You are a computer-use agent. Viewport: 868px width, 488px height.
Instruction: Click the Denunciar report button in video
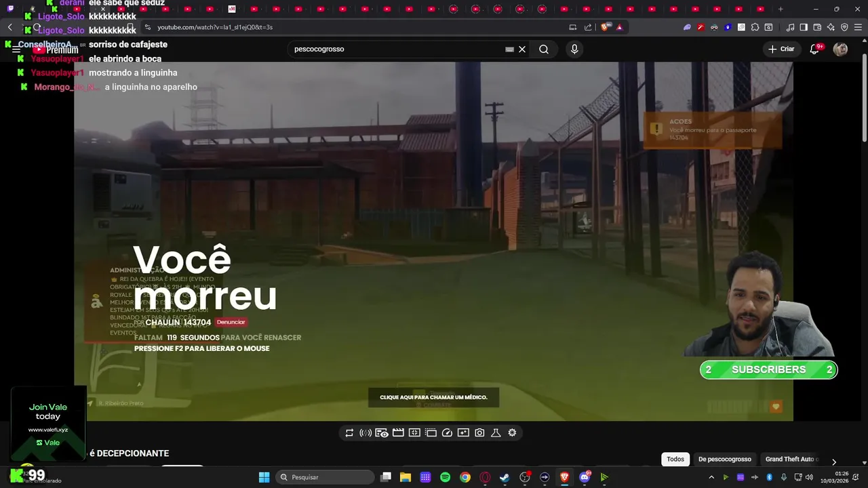231,322
